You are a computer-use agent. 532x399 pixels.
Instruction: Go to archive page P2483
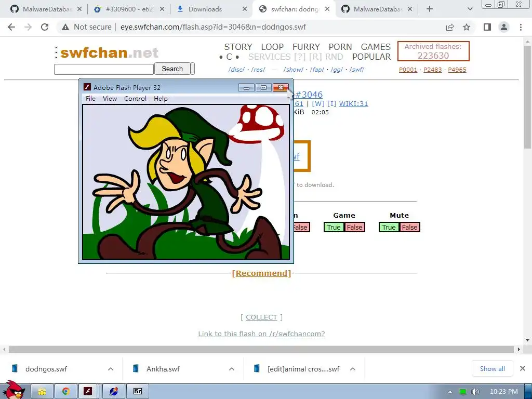pos(433,70)
